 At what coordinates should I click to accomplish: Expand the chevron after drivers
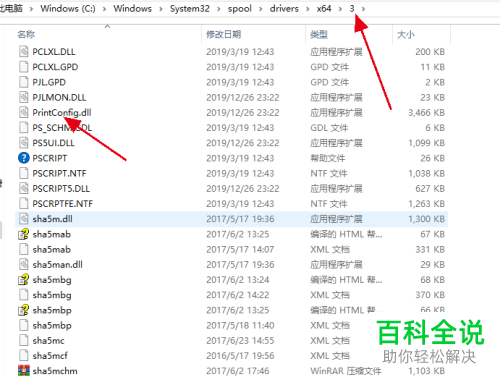307,9
